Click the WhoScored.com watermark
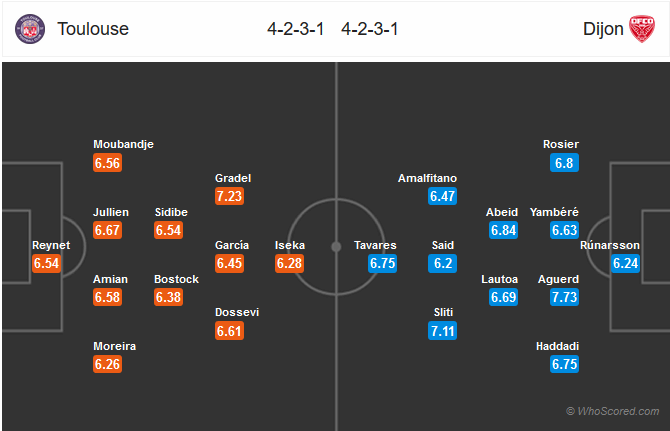The height and width of the screenshot is (431, 670). 613,411
